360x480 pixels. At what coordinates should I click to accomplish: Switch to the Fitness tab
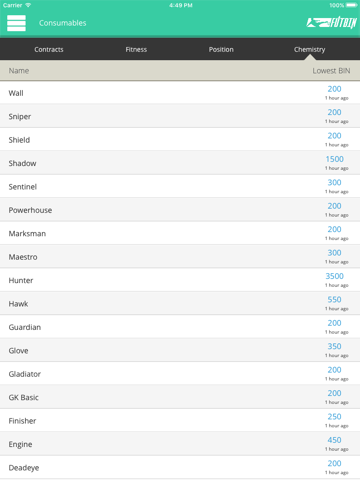coord(136,49)
